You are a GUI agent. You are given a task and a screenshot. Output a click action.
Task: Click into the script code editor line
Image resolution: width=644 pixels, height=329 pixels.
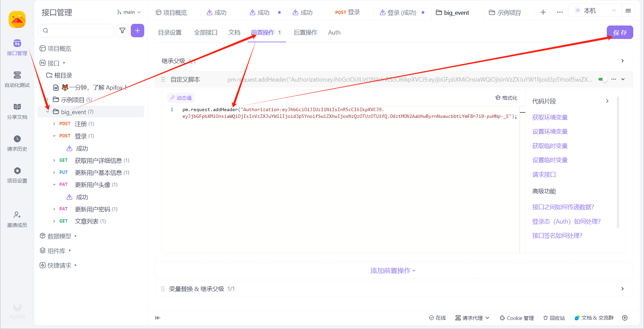[x=349, y=113]
